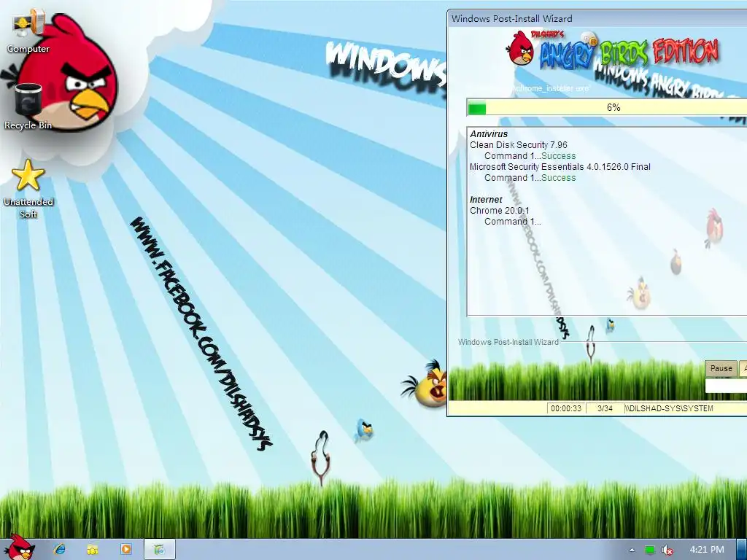Launch Internet Explorer from the taskbar
The height and width of the screenshot is (560, 747).
pos(60,549)
